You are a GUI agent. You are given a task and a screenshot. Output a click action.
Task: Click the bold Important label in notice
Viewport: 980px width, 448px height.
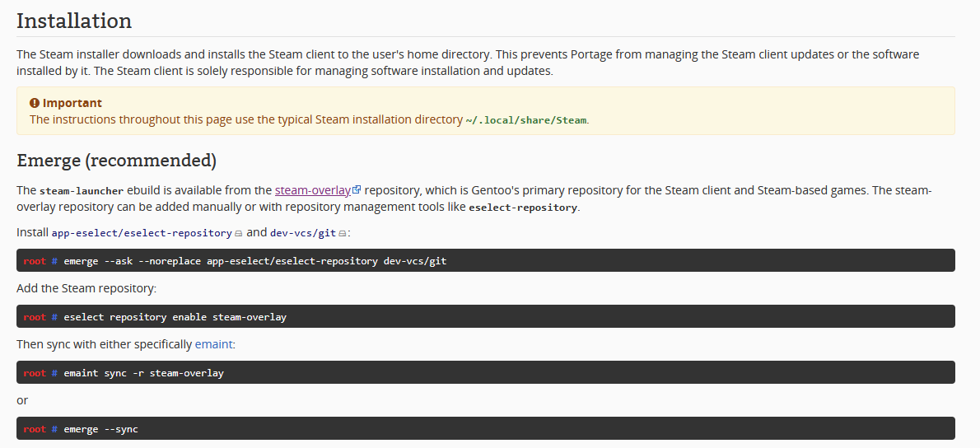click(72, 103)
